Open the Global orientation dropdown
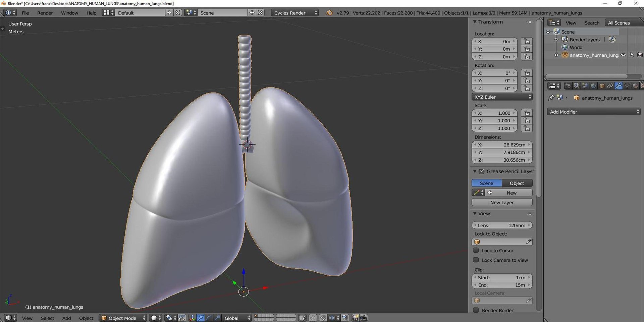The image size is (644, 322). click(237, 318)
